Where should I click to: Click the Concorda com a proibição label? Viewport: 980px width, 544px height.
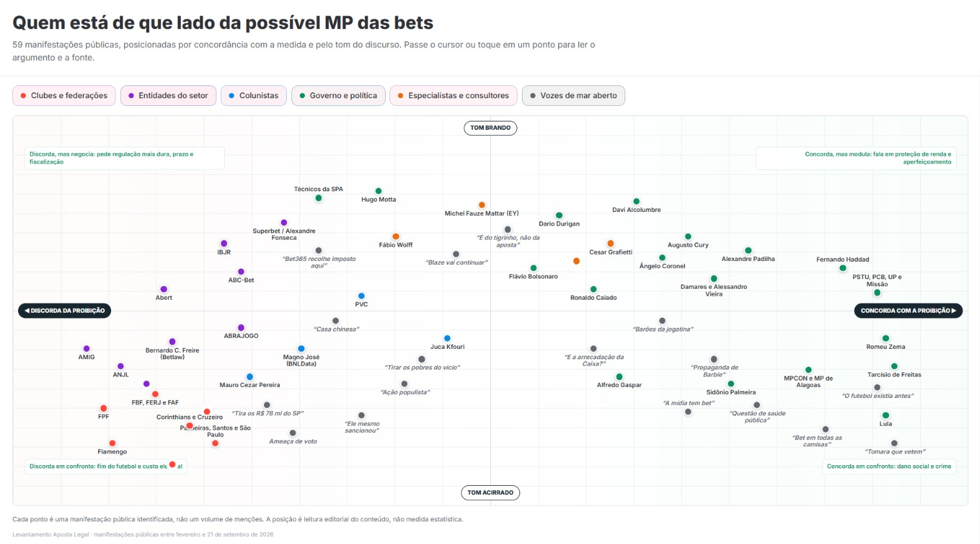click(x=908, y=311)
